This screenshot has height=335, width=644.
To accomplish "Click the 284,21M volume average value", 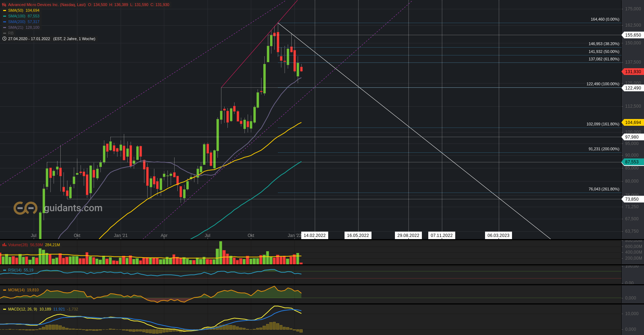I will pos(53,245).
